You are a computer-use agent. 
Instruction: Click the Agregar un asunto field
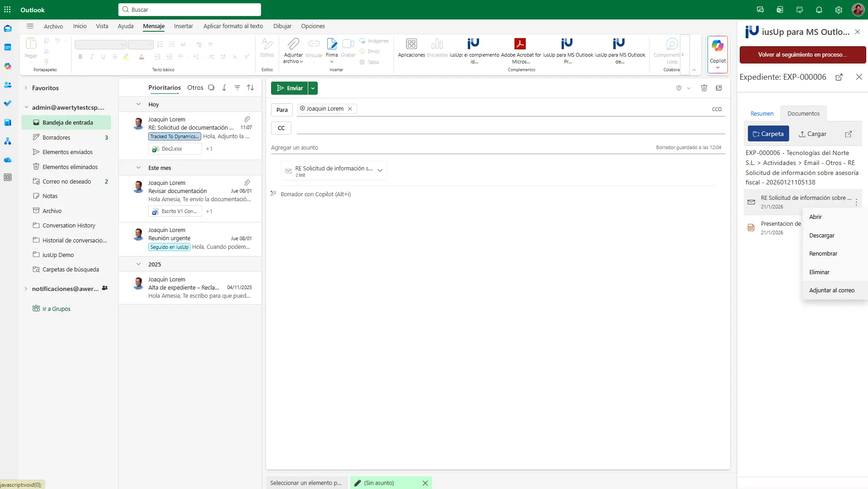point(453,148)
